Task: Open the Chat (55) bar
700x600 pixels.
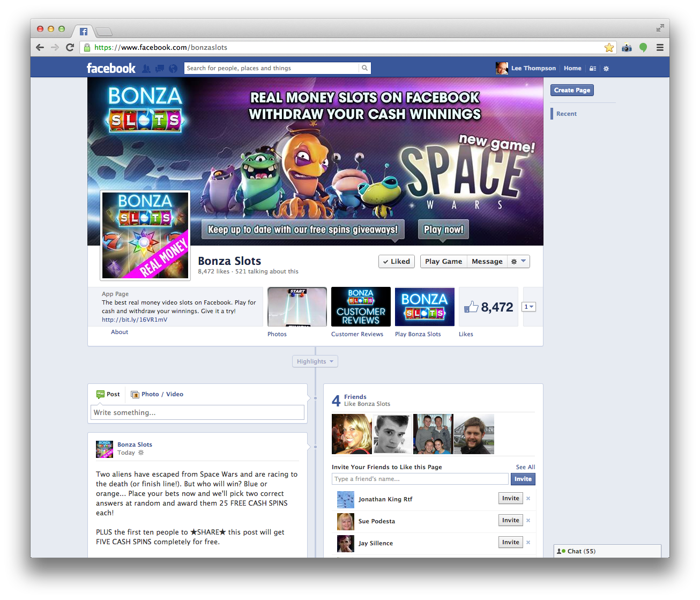Action: tap(607, 551)
